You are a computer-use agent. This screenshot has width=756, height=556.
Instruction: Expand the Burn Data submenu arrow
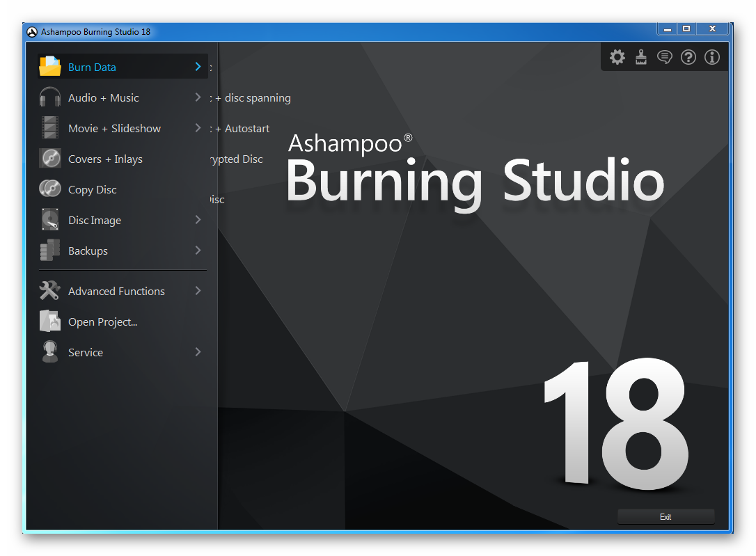point(198,67)
